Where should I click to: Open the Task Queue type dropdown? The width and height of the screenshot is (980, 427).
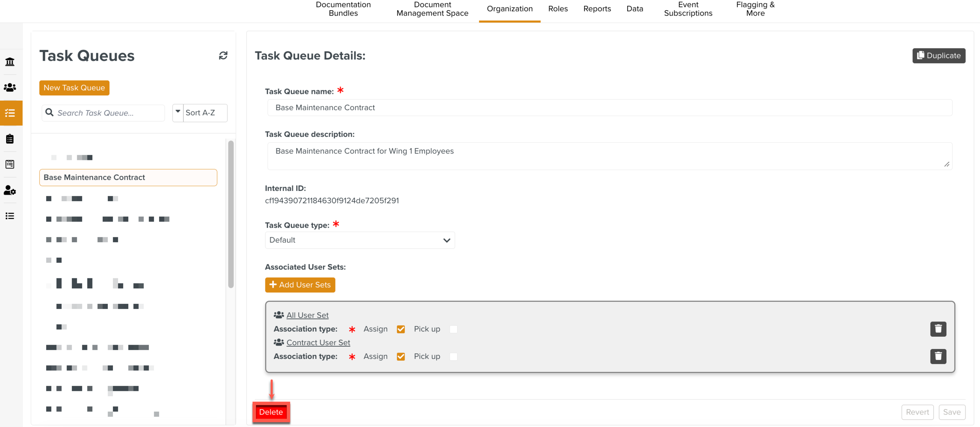pyautogui.click(x=359, y=240)
